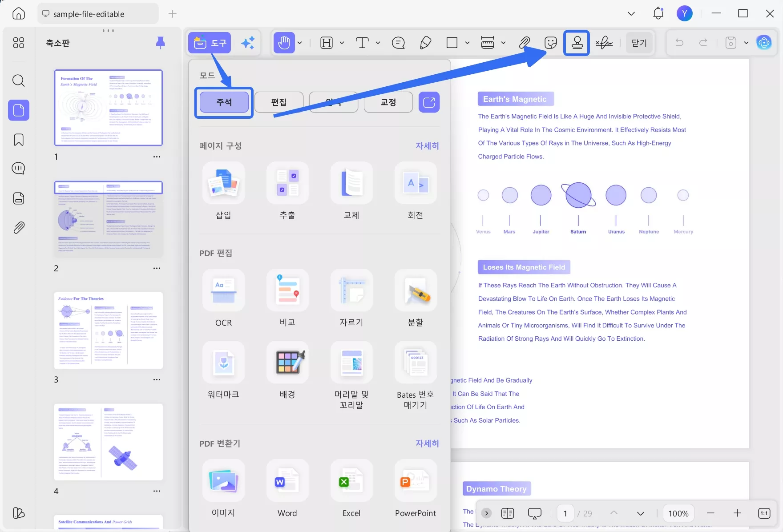Screen dimensions: 783x532
Task: Expand measurement tool options dropdown
Action: point(503,43)
